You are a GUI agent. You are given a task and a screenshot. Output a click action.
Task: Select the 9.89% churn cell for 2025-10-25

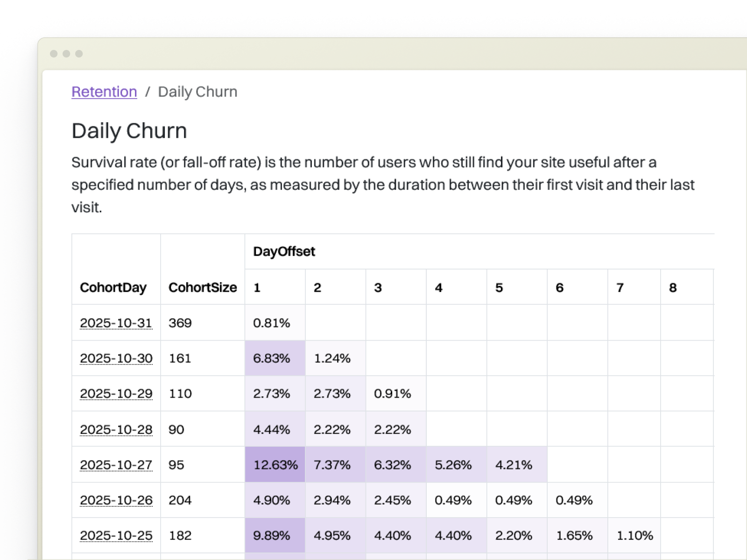[275, 535]
